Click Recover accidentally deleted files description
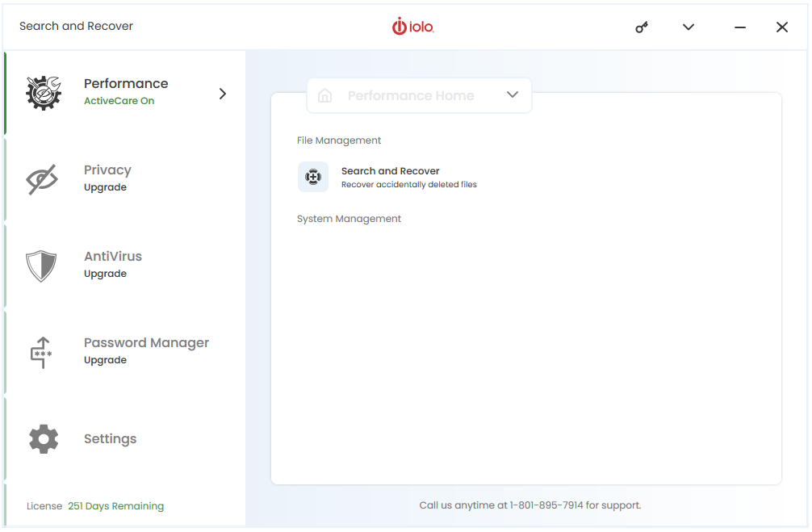This screenshot has height=532, width=812. point(409,184)
